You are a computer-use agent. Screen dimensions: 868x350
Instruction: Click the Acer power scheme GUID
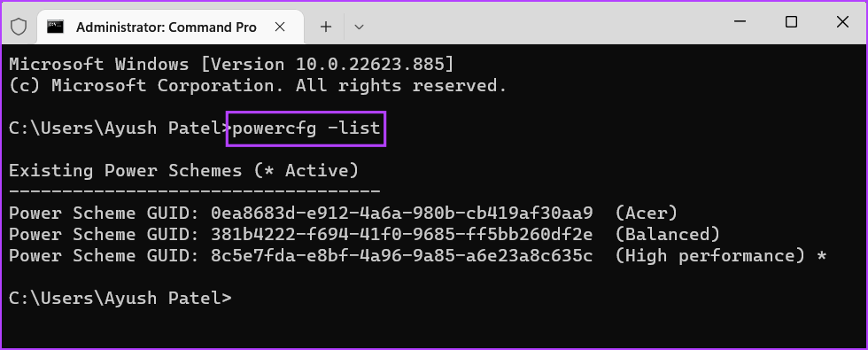(402, 213)
